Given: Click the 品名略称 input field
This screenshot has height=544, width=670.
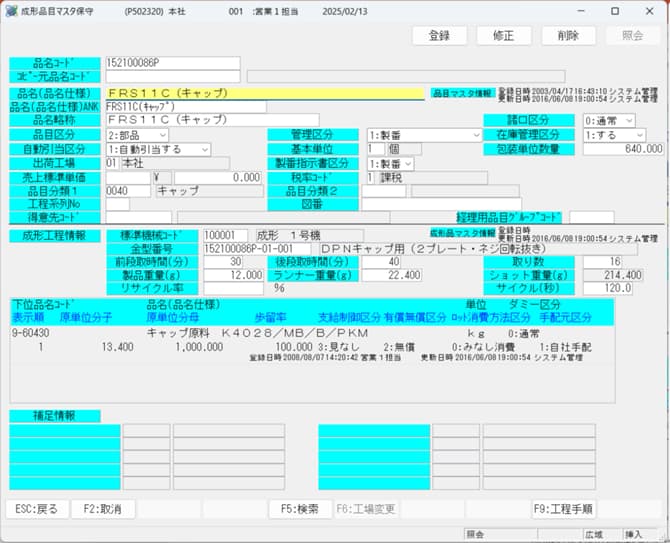Looking at the screenshot, I should point(212,120).
